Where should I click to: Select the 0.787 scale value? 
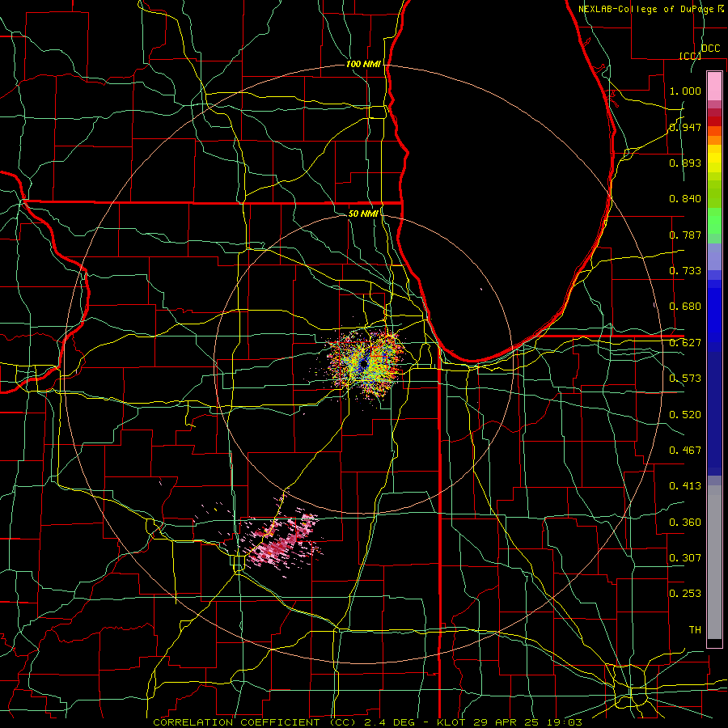(x=685, y=235)
